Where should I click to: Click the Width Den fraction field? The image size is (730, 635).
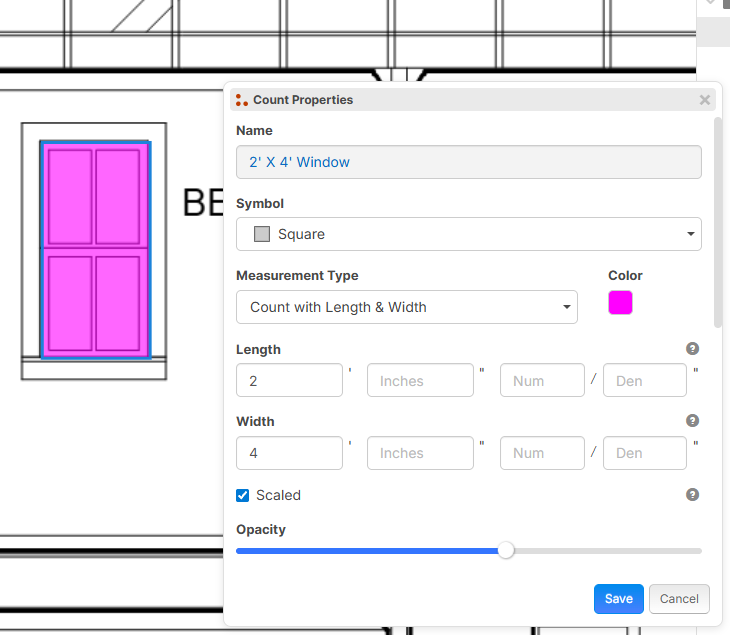tap(645, 453)
